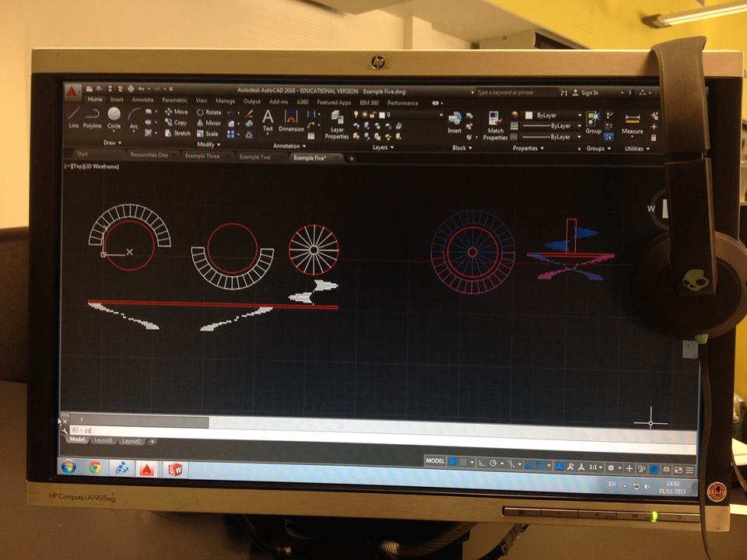The width and height of the screenshot is (747, 560).
Task: Click the Windows Start orb
Action: 68,467
